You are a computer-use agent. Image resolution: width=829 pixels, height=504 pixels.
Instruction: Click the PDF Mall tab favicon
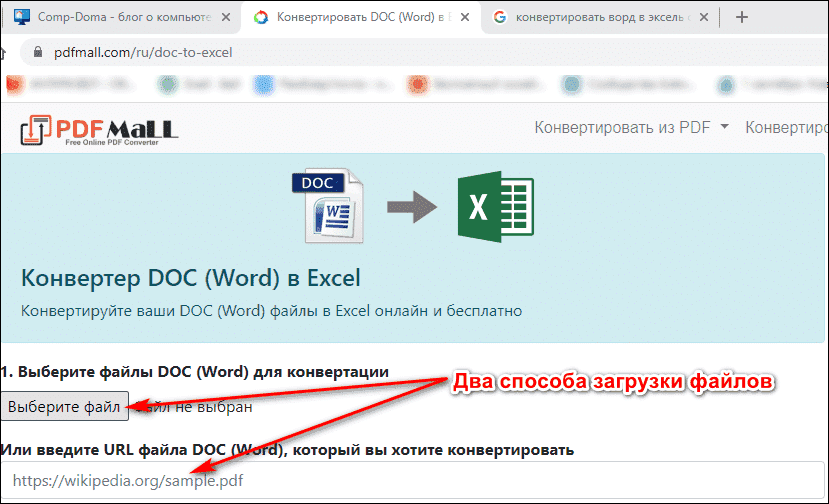(261, 17)
